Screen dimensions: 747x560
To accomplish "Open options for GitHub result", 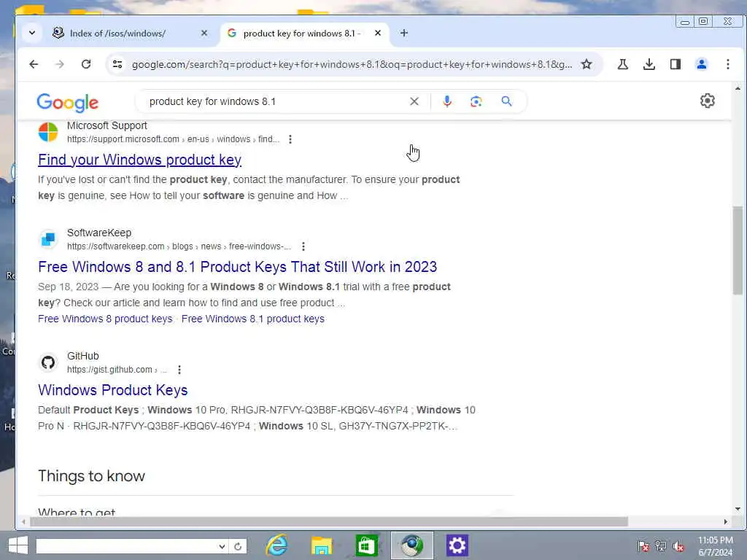I will [x=179, y=370].
